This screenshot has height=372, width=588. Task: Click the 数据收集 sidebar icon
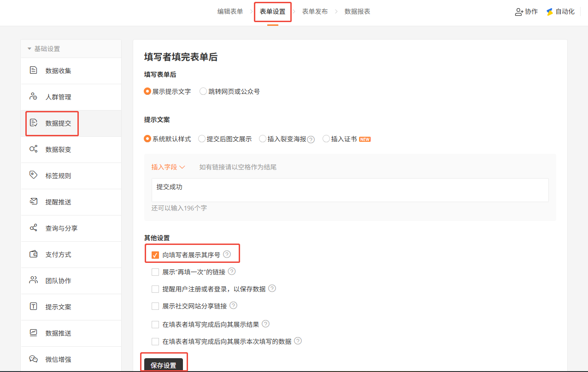point(33,70)
